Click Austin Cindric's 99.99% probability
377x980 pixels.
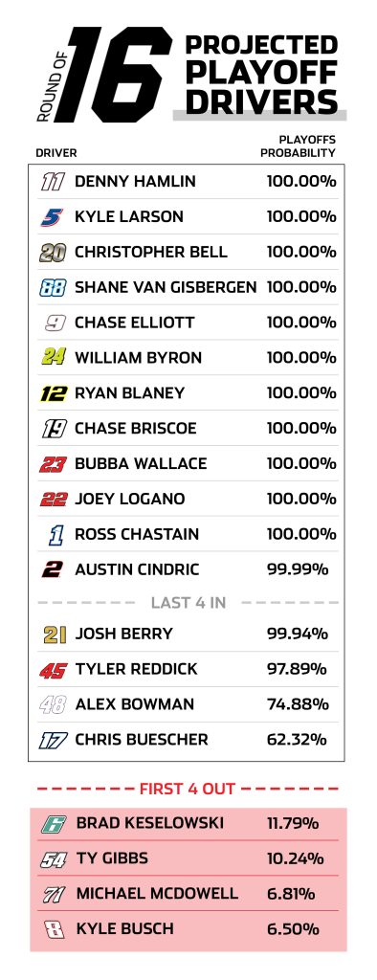(x=298, y=569)
